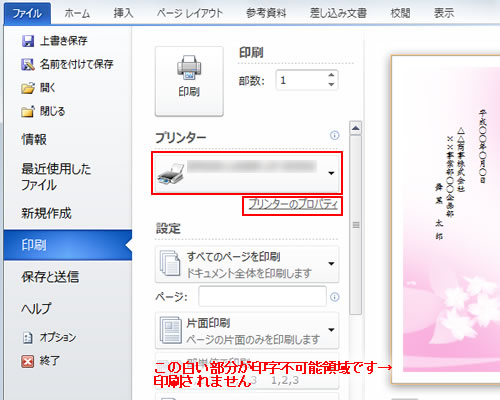Viewport: 500px width, 400px height.
Task: Click the red 終了 exit icon
Action: point(28,361)
